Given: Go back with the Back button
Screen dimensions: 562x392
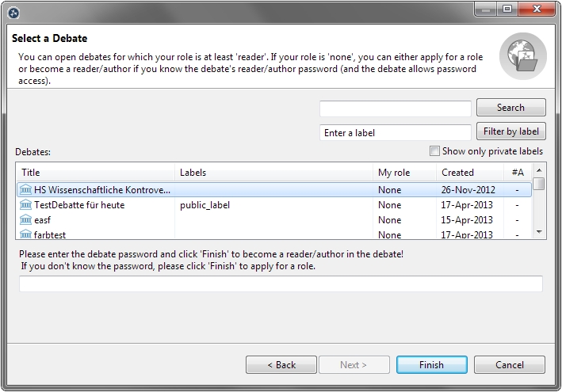Looking at the screenshot, I should coord(281,365).
